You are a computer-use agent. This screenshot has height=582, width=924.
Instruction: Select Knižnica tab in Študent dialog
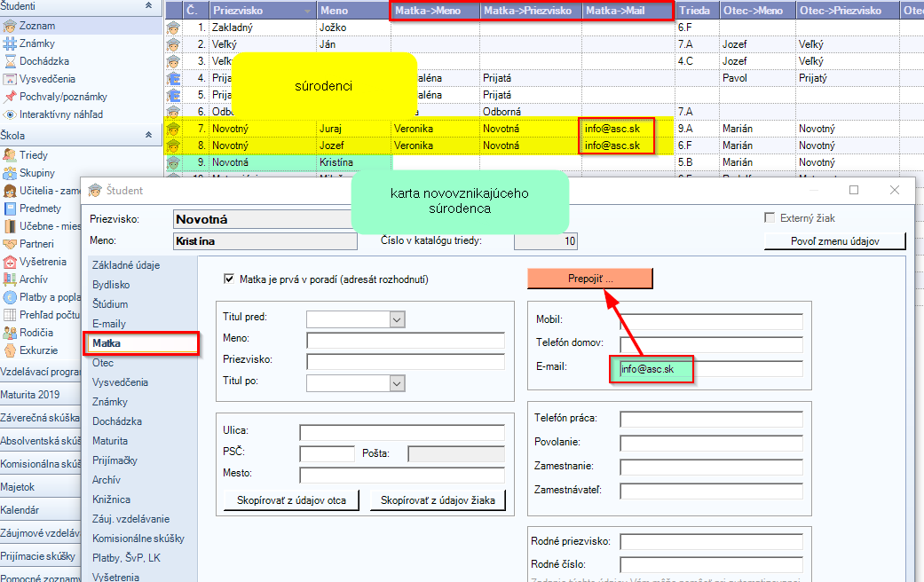[111, 499]
